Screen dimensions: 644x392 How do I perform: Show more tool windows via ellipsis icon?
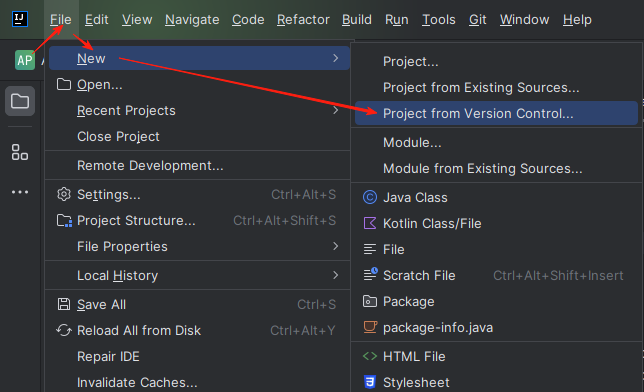[x=20, y=192]
